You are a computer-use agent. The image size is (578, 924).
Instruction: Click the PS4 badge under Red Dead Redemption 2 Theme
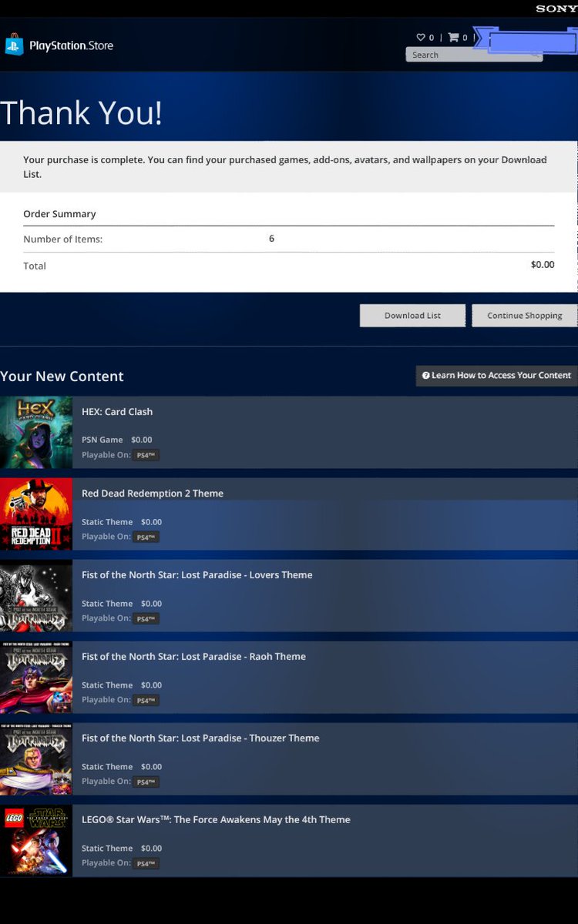click(146, 537)
